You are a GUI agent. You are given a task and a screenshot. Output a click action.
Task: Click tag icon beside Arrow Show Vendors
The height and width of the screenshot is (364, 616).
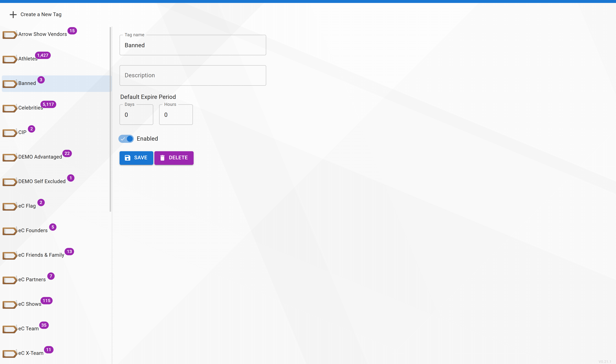click(10, 35)
